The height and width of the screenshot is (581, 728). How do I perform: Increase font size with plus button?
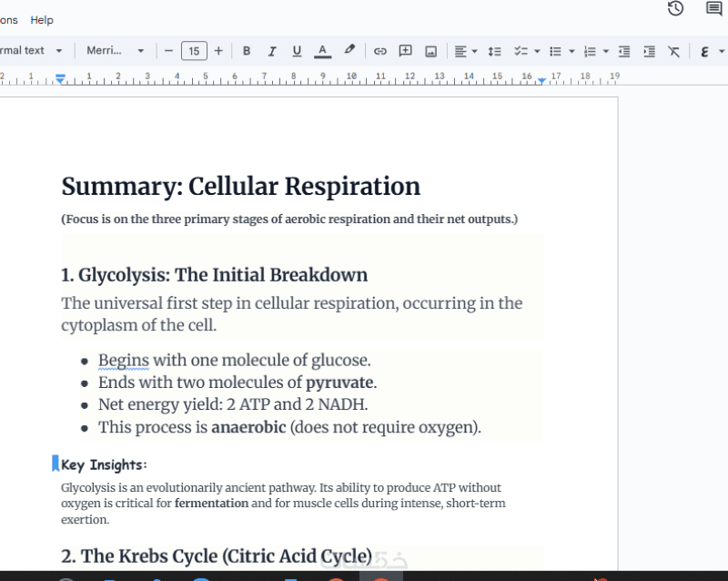click(x=218, y=51)
